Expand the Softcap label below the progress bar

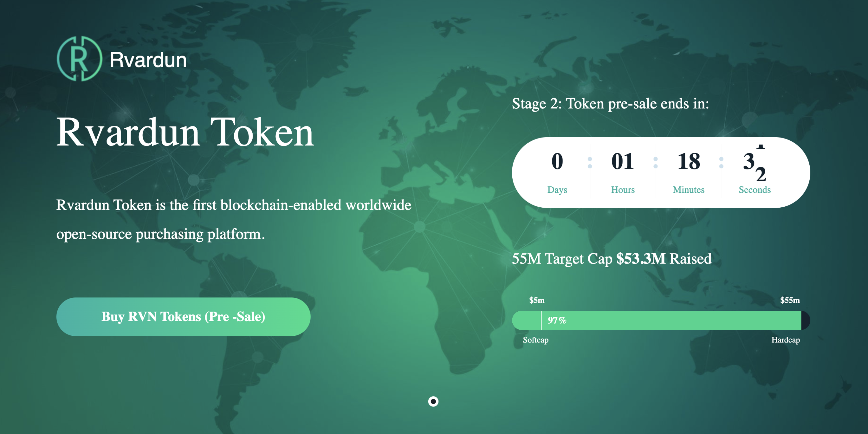(535, 340)
